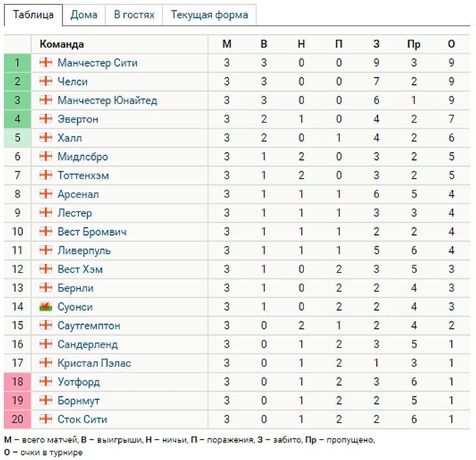Click the green position 1 cell
Screen dimensions: 476x460
point(18,63)
